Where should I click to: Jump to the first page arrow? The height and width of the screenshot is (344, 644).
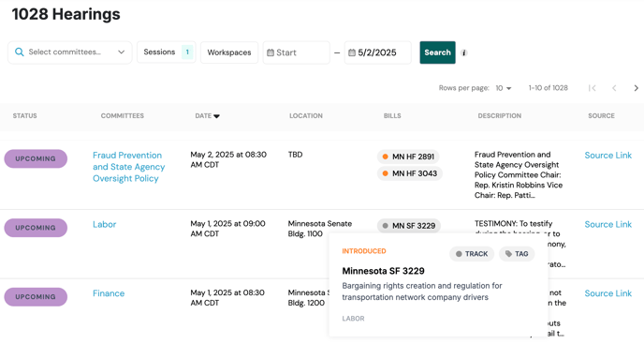[592, 88]
